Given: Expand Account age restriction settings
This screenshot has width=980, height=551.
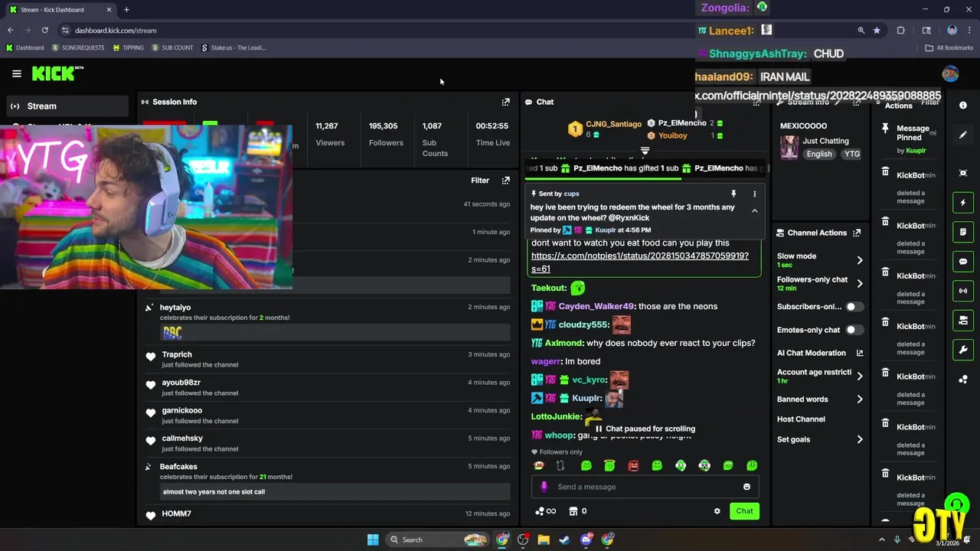Looking at the screenshot, I should pyautogui.click(x=860, y=376).
